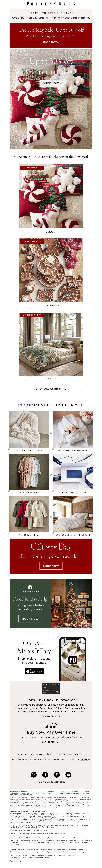Image resolution: width=102 pixels, height=868 pixels.
Task: Click Shop Now under Gift of the Day
Action: [x=51, y=566]
